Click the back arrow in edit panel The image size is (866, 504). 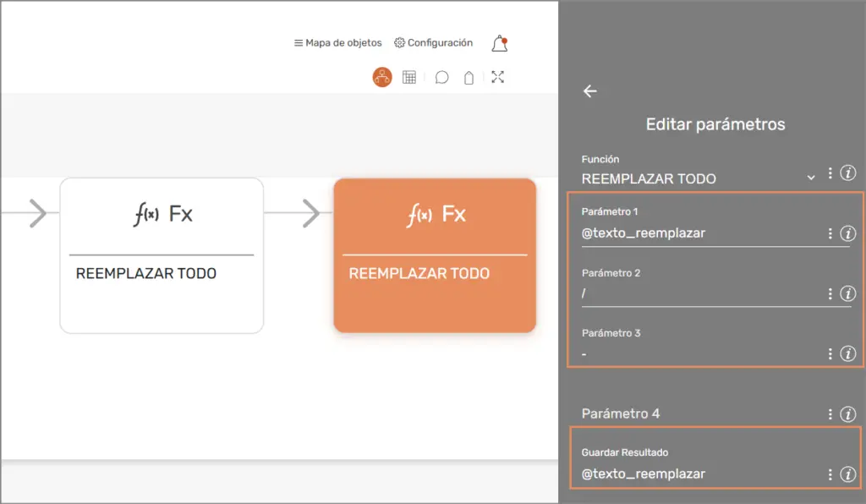pyautogui.click(x=590, y=91)
